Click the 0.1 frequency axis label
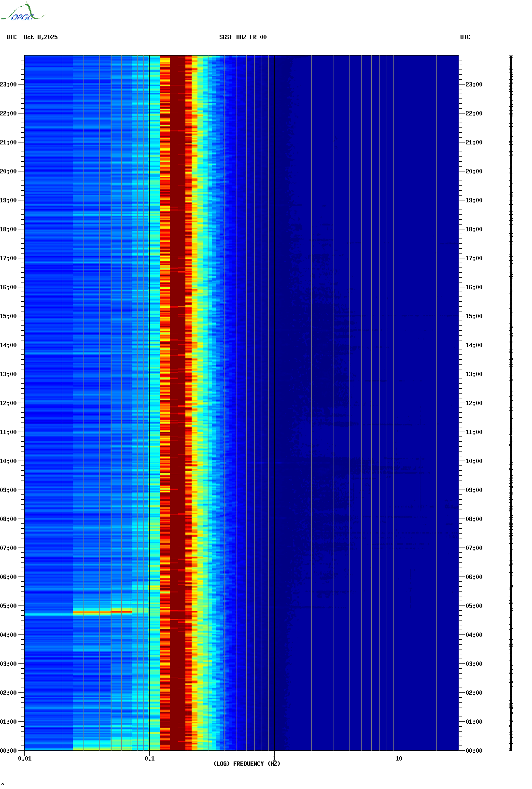532x789 pixels. (149, 759)
